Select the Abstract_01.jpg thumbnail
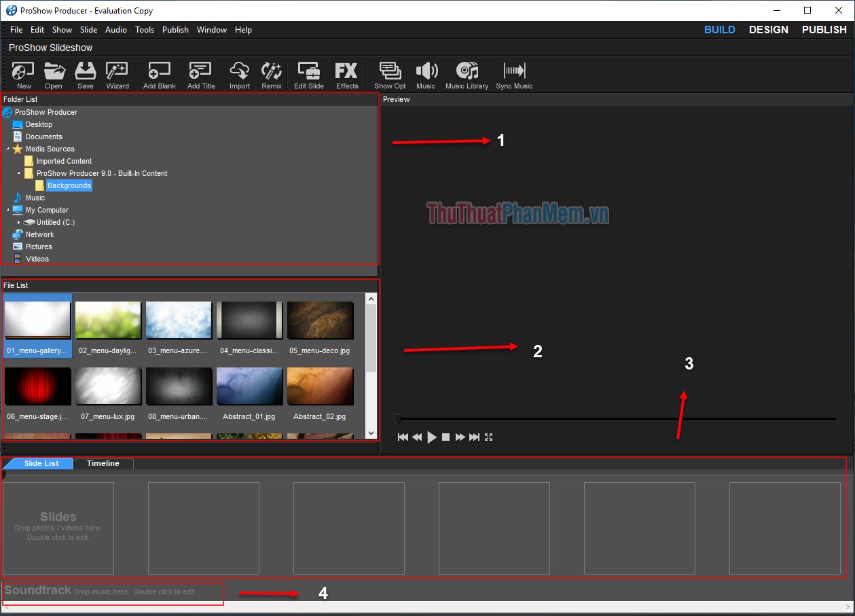Viewport: 855px width, 616px height. pyautogui.click(x=249, y=387)
